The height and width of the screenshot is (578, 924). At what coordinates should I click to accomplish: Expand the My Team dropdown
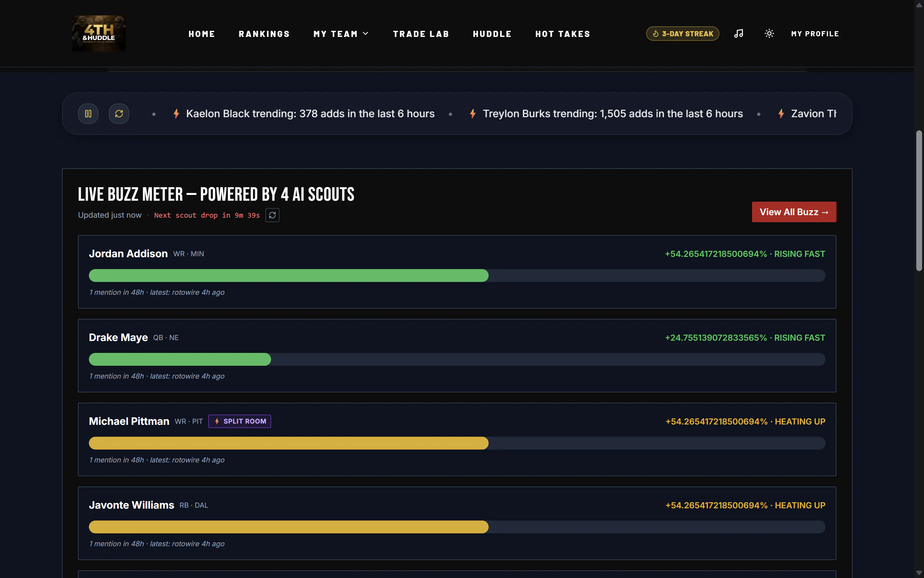point(341,34)
